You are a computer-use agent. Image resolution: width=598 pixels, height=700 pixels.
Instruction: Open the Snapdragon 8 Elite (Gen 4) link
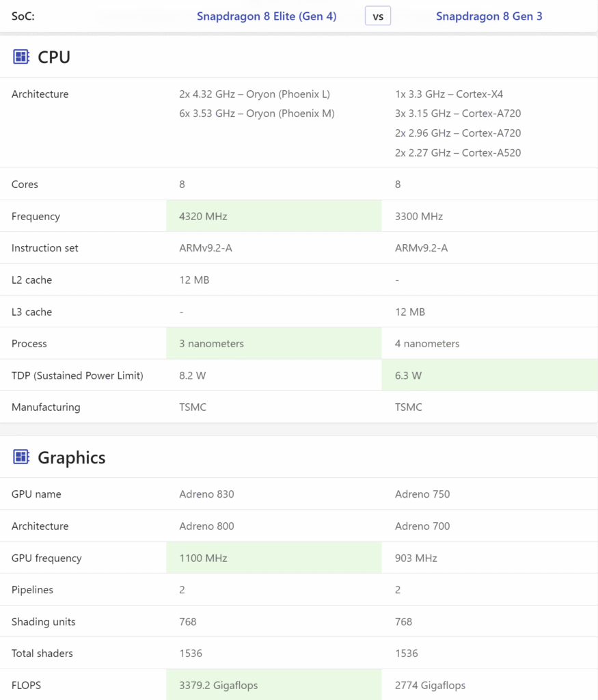[267, 16]
